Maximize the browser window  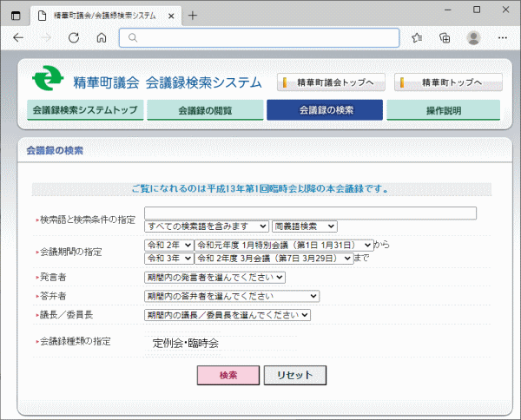click(477, 10)
